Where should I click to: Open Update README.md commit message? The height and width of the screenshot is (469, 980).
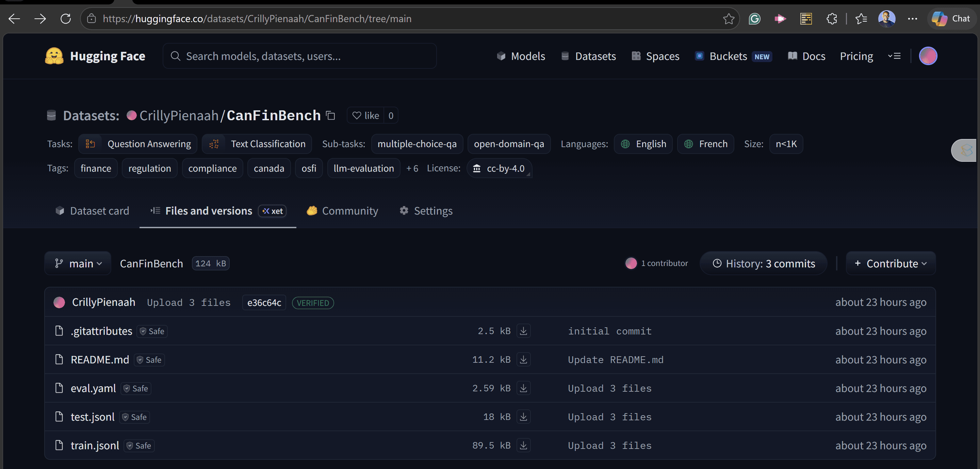pos(616,360)
